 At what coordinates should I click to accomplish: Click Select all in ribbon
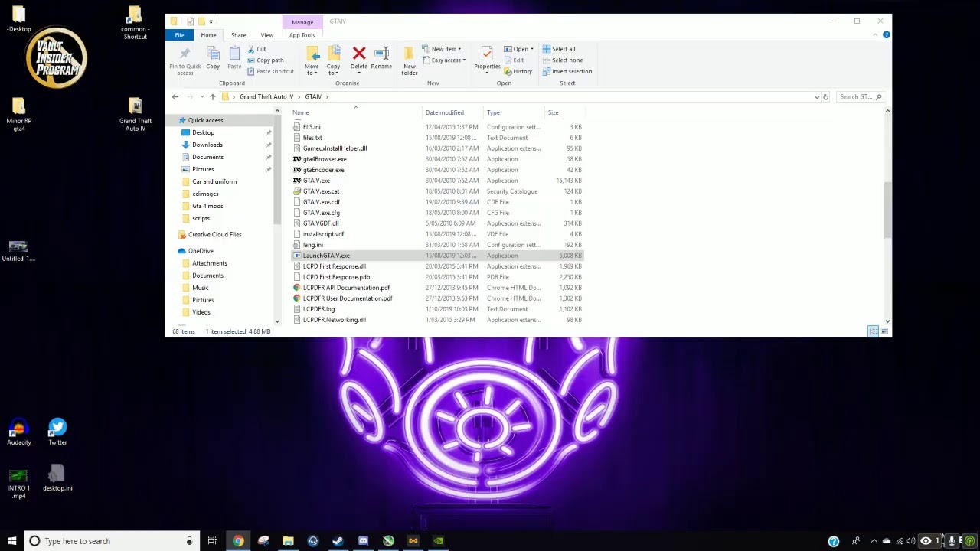click(x=559, y=49)
